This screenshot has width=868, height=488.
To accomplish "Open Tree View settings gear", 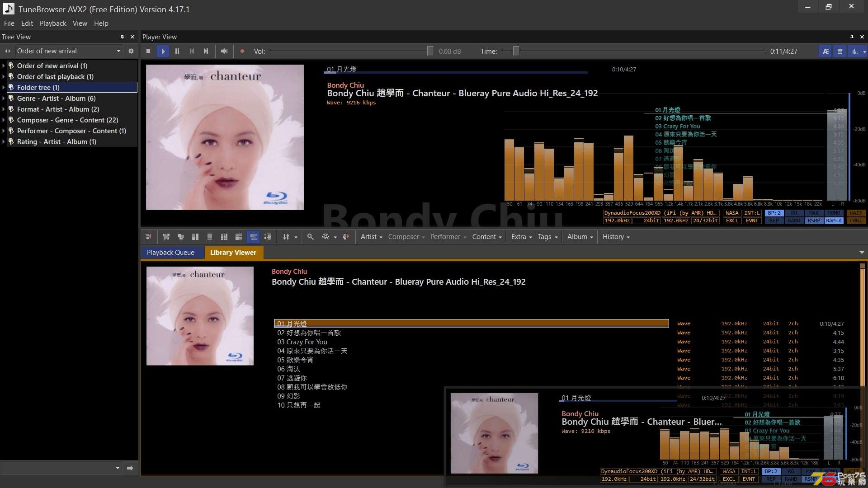I will point(131,51).
